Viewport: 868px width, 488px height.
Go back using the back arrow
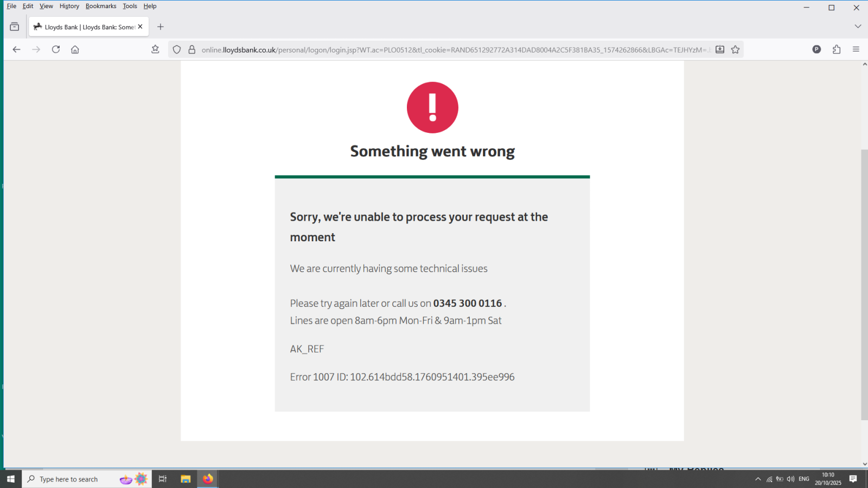pyautogui.click(x=16, y=49)
